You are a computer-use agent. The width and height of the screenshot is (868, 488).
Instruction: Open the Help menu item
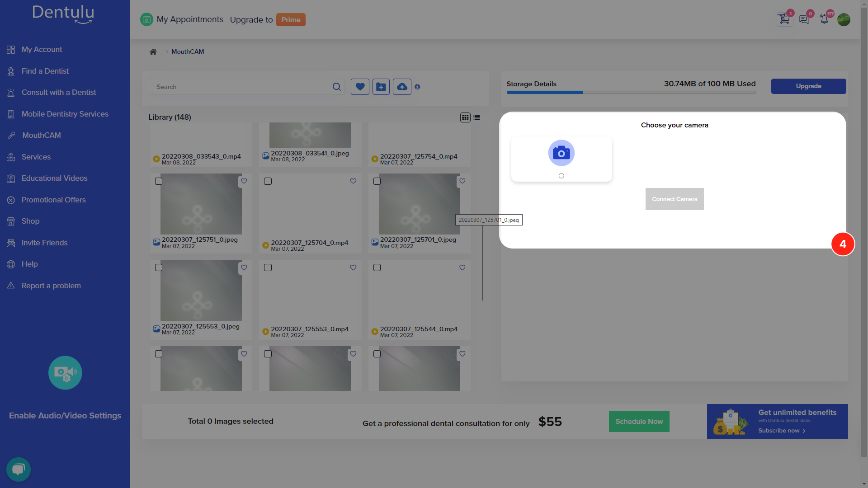pyautogui.click(x=29, y=264)
